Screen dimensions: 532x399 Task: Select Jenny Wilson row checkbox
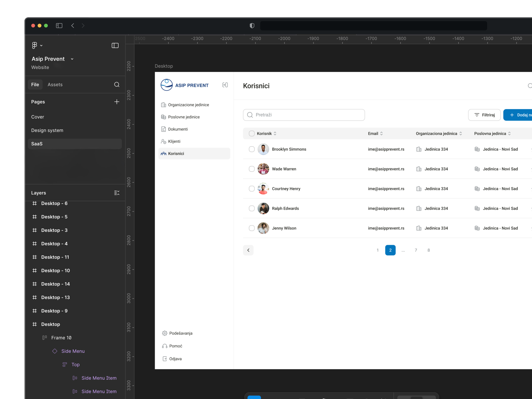[x=252, y=228]
